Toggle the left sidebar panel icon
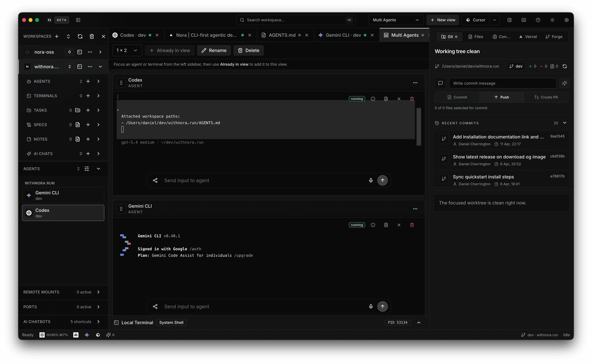 point(78,20)
